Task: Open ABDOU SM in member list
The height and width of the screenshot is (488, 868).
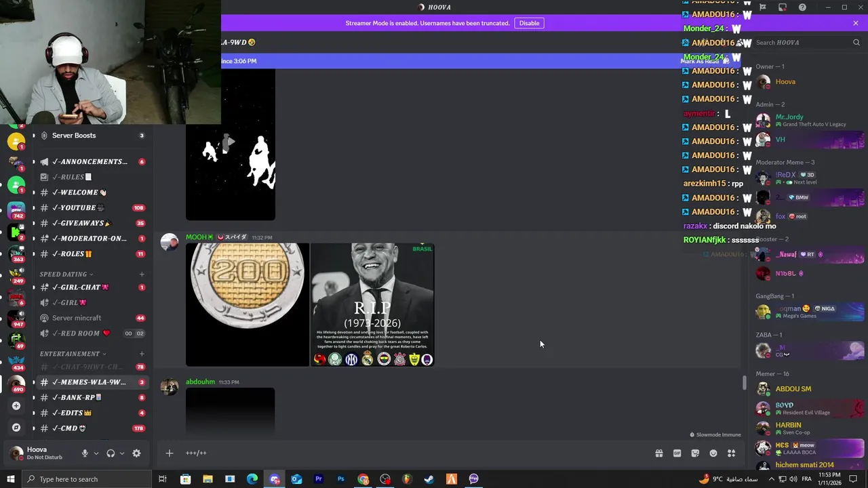Action: tap(810, 389)
